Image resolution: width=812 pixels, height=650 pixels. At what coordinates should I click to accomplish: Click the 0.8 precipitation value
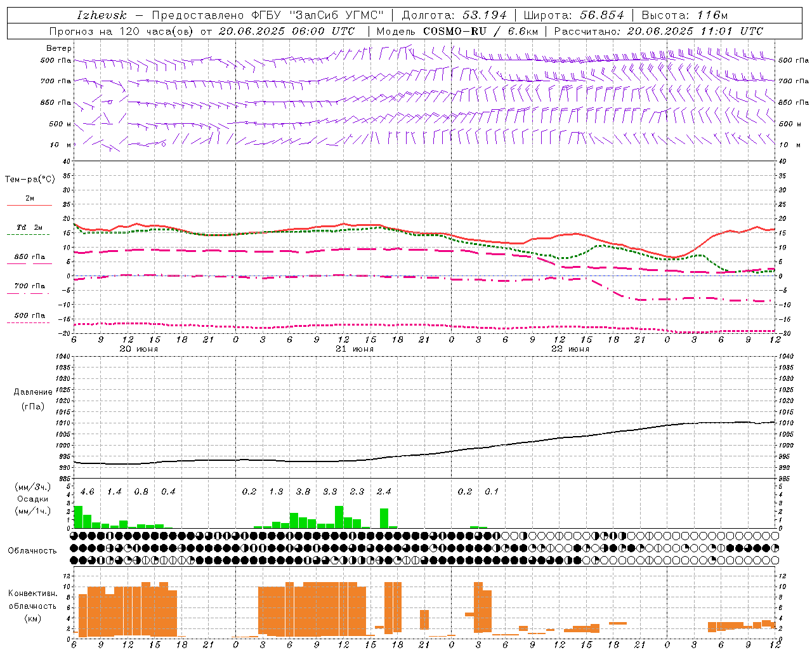click(141, 491)
